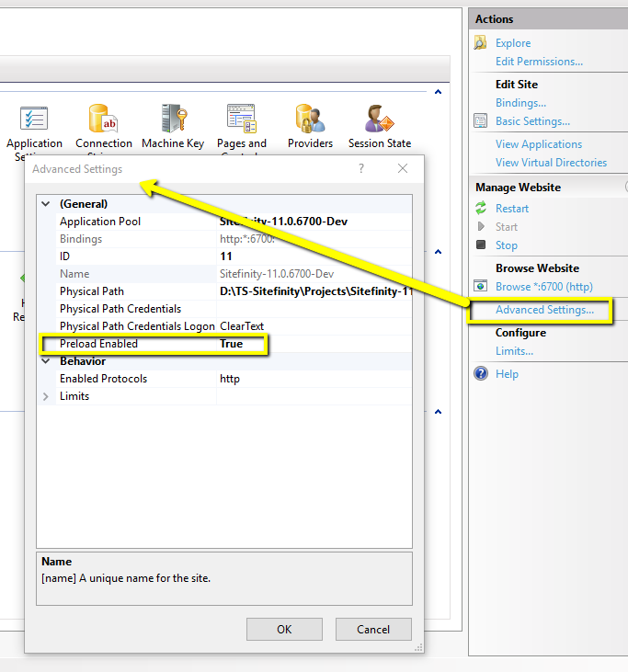Open the Machine Key feature icon
Image resolution: width=628 pixels, height=672 pixels.
173,120
